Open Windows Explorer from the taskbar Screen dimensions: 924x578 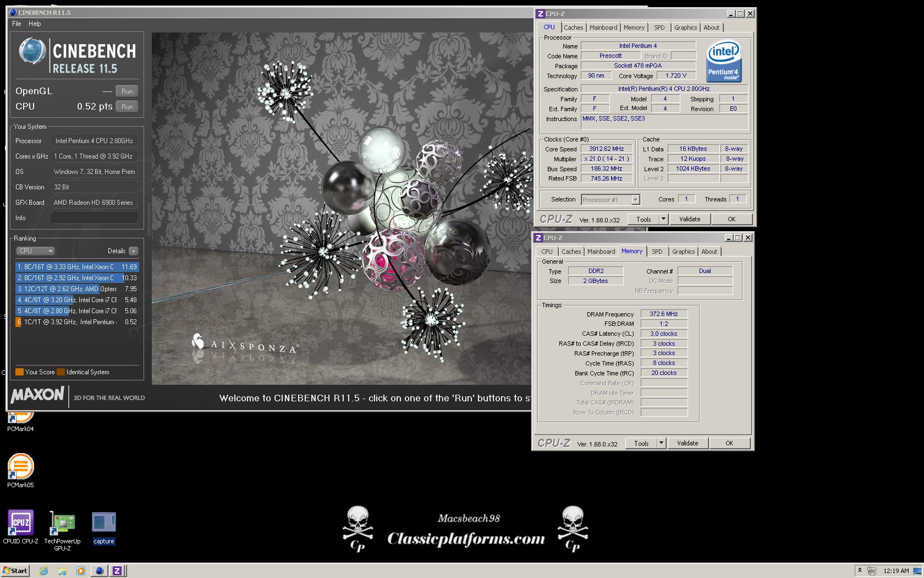(x=62, y=571)
